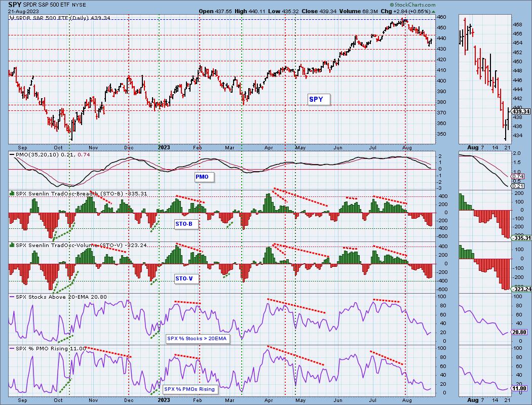Click the blue SPY annotation box on the price chart
532x405 pixels.
coord(319,99)
